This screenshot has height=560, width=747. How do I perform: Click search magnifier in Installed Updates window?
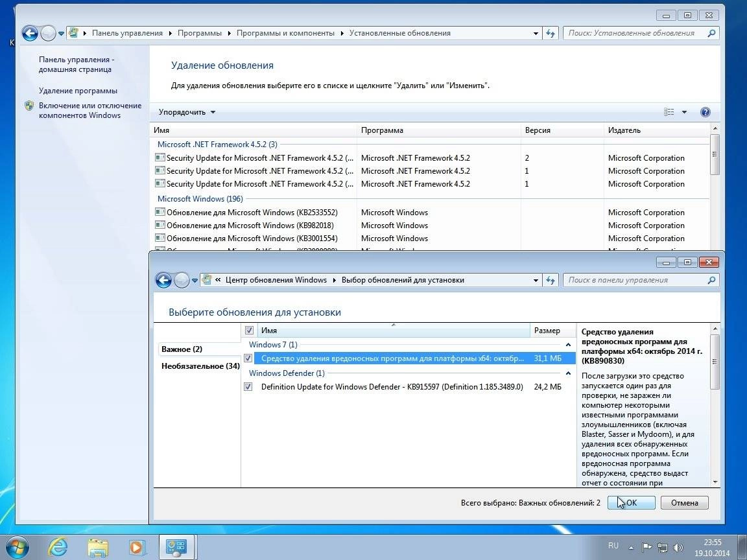(711, 33)
